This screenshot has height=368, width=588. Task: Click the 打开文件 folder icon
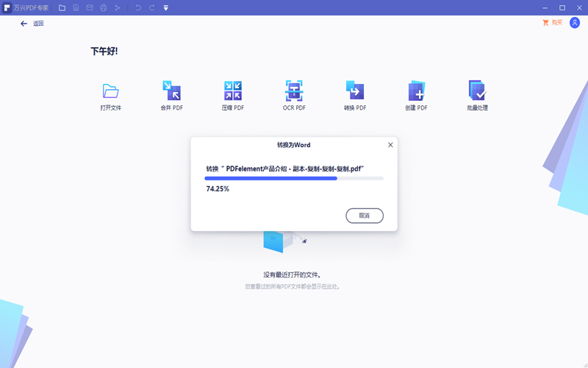pos(111,91)
